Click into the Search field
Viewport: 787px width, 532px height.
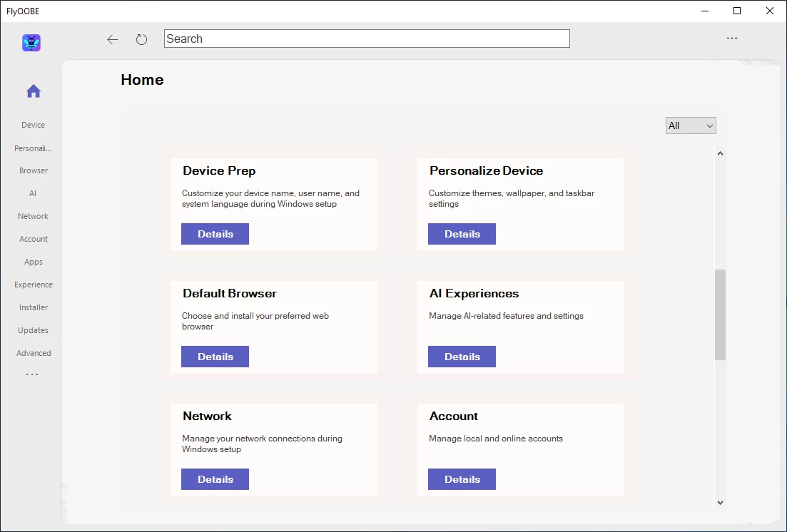(x=367, y=39)
